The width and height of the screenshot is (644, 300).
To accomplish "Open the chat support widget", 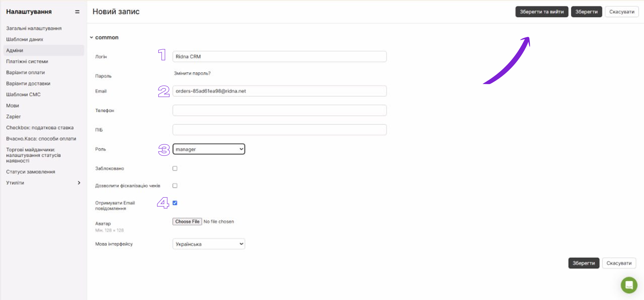I will point(629,285).
